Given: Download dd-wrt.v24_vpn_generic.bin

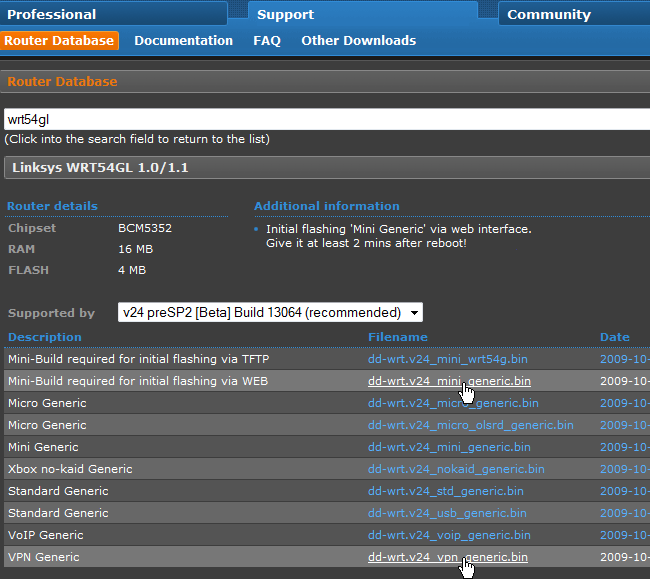Looking at the screenshot, I should 448,557.
